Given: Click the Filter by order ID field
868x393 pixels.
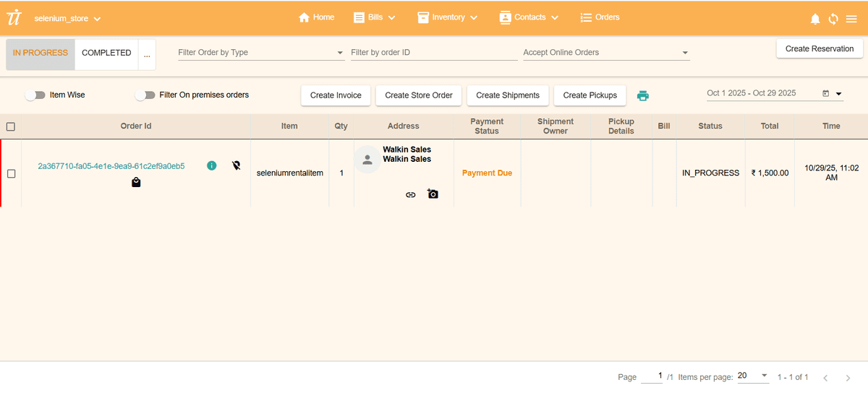Looking at the screenshot, I should click(433, 53).
